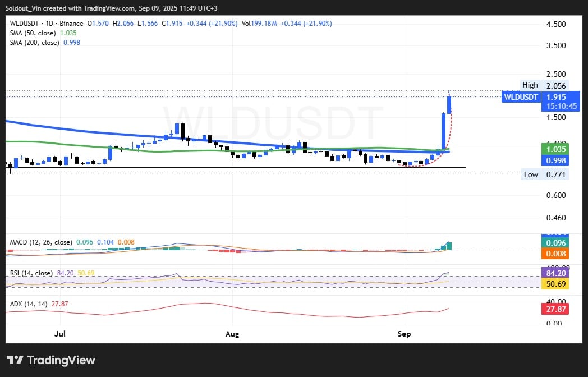
Task: Open the RSI (14, close) indicator legend
Action: click(31, 273)
